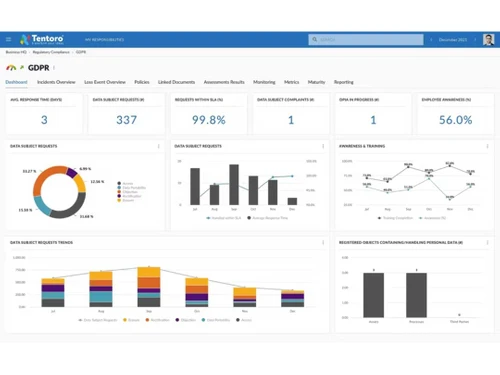Screen dimensions: 500x375
Task: Select the Dashboard tab
Action: [16, 82]
